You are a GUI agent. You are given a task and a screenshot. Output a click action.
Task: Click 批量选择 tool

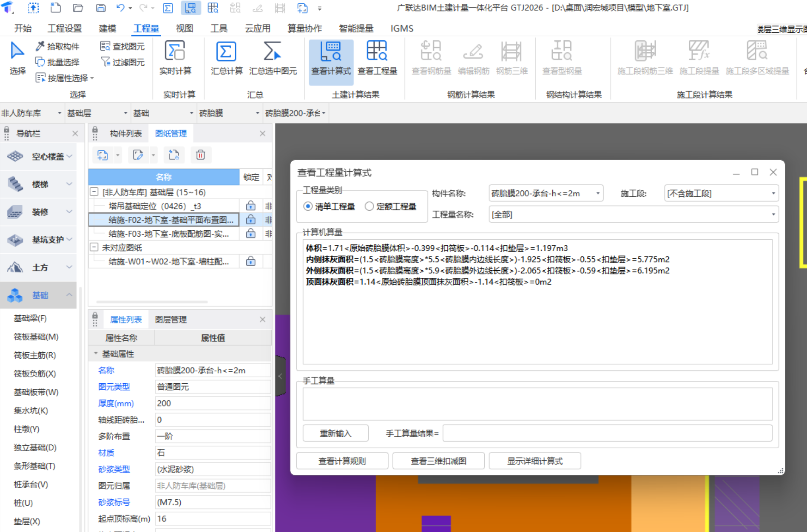coord(58,62)
